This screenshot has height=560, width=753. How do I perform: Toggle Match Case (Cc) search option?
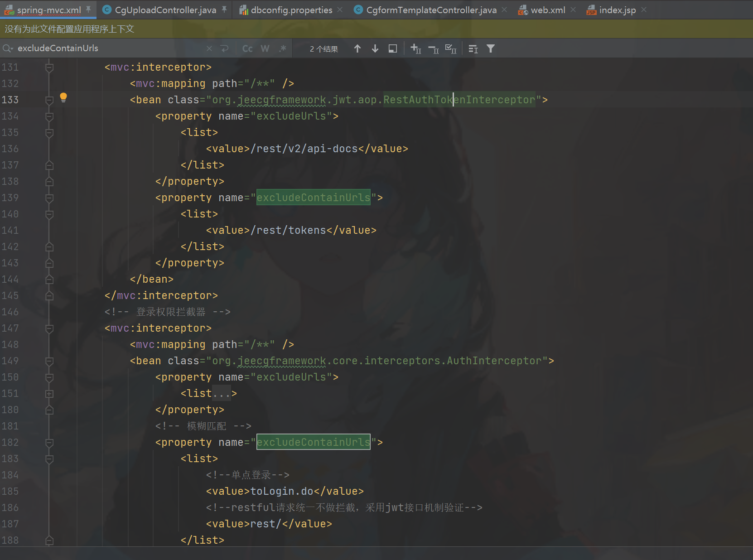point(247,48)
